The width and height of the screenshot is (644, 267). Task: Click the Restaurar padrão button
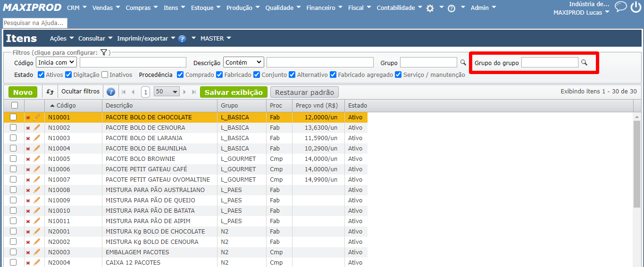[304, 92]
